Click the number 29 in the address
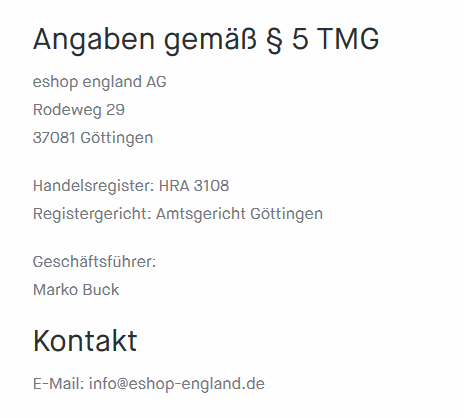Screen dimensions: 464x418 (x=115, y=110)
